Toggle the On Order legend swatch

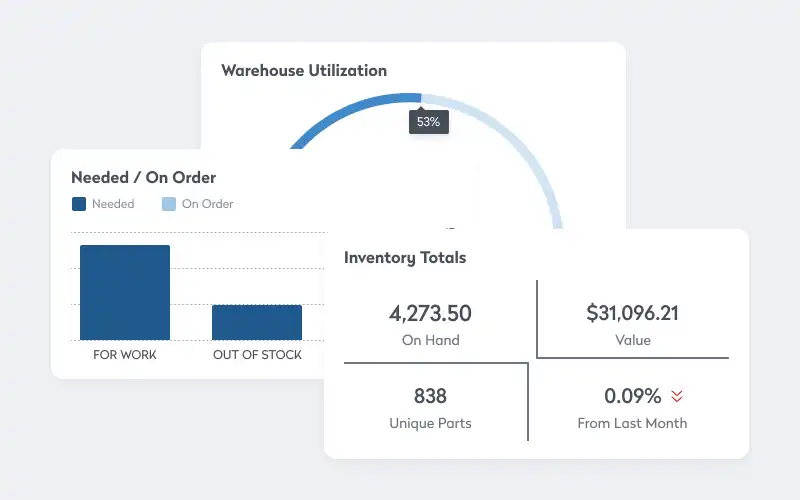click(x=168, y=204)
